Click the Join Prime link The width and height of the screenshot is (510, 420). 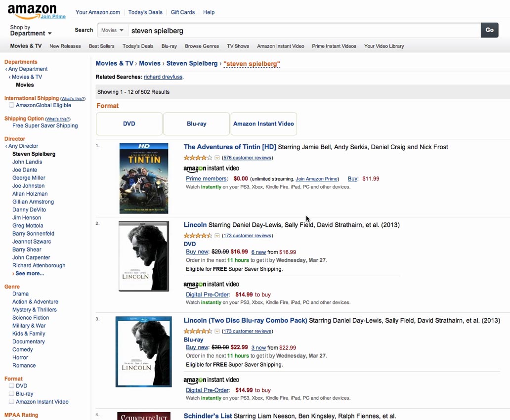pyautogui.click(x=53, y=17)
